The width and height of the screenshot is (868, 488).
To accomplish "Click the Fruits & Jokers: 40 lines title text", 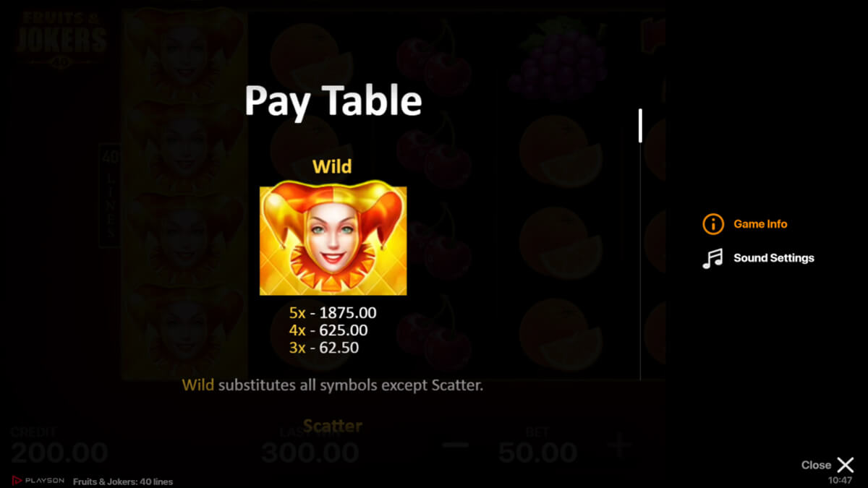I will tap(124, 481).
